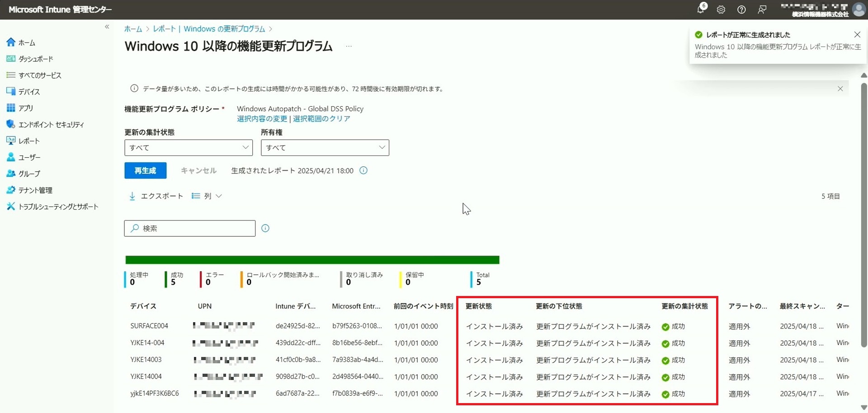Sort by 前回のイベント時刻 column header

pyautogui.click(x=423, y=306)
